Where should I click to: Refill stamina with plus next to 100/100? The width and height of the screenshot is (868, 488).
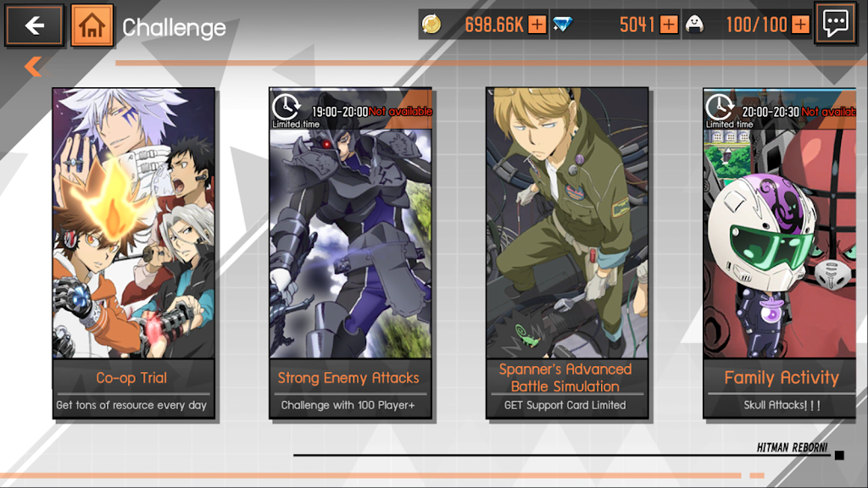[x=800, y=25]
